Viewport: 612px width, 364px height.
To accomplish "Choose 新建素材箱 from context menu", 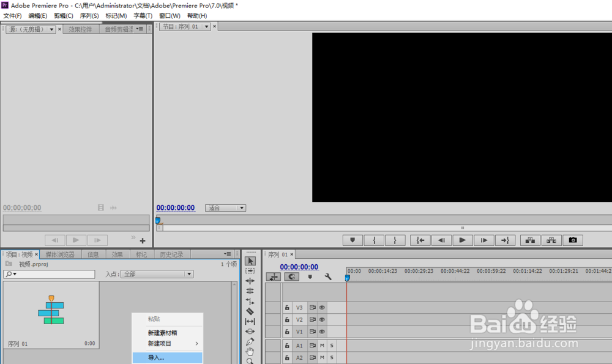I will click(x=168, y=333).
